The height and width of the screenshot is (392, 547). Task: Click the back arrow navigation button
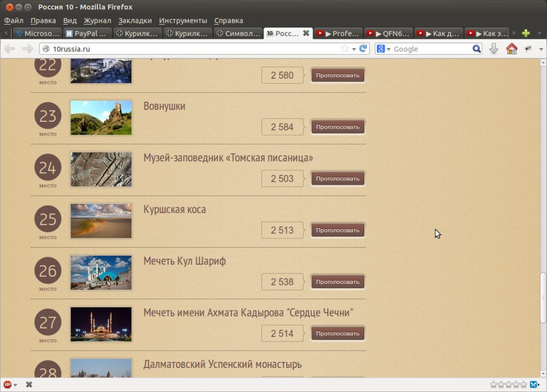coord(9,49)
